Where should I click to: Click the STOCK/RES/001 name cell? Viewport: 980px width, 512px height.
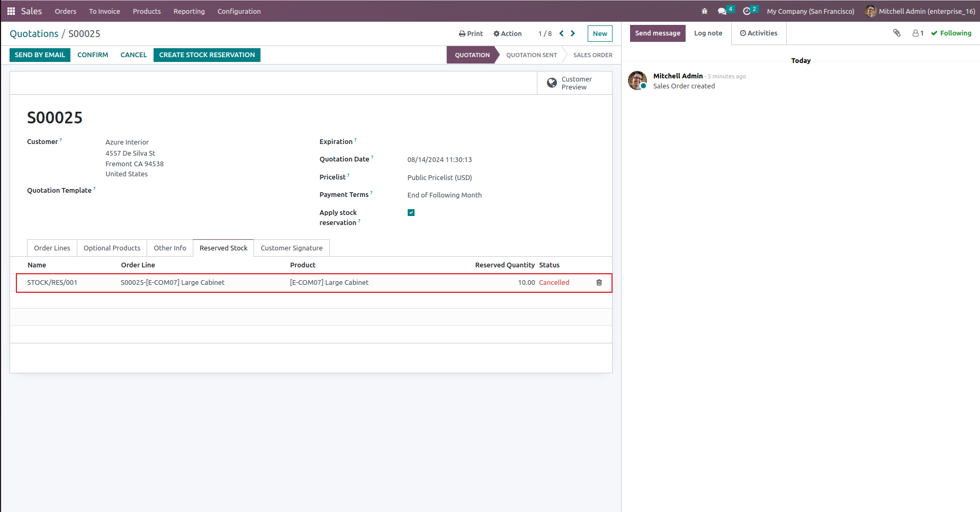(52, 282)
